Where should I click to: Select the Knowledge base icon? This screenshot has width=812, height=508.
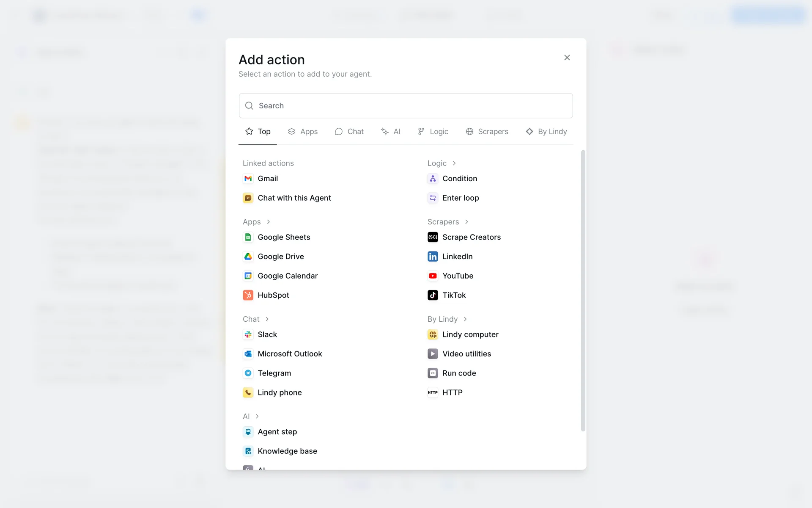[x=248, y=451]
